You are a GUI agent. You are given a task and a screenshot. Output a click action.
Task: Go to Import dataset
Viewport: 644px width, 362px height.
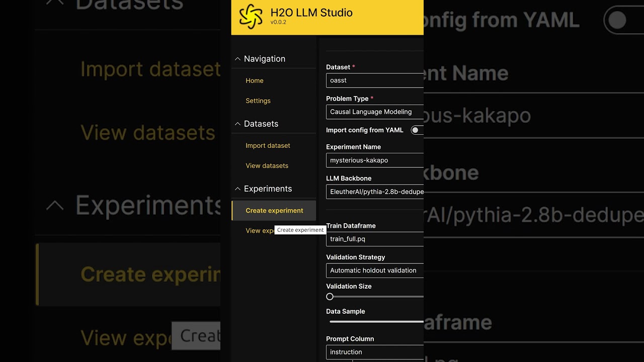point(268,145)
